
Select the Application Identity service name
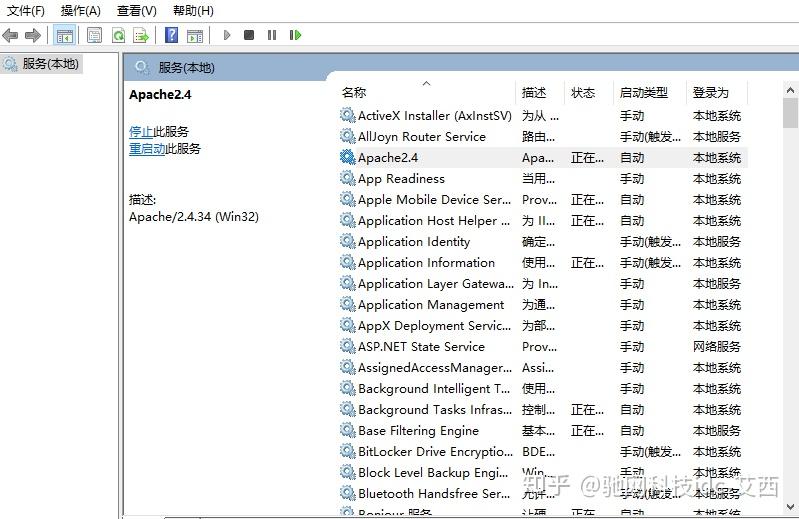(x=414, y=242)
